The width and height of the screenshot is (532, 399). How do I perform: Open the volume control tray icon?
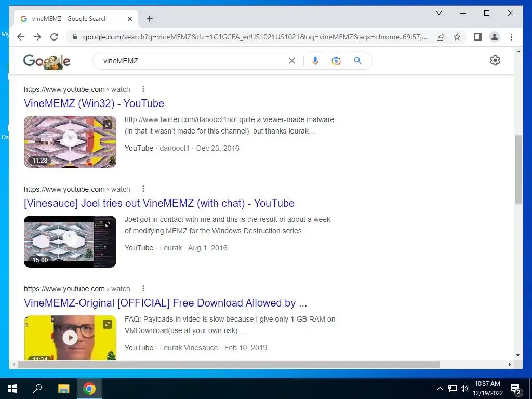coord(464,389)
